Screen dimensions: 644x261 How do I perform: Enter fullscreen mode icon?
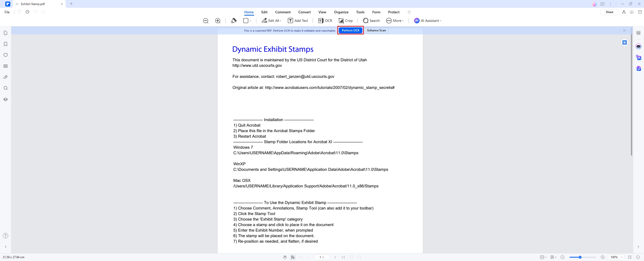click(x=630, y=257)
